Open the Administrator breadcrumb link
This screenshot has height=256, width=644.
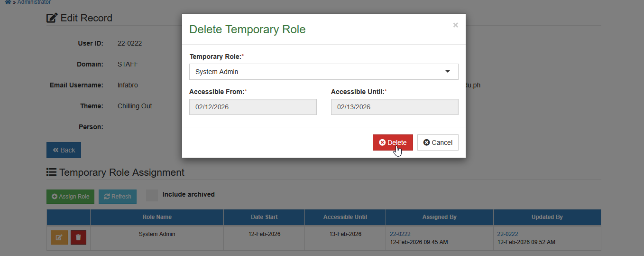coord(34,2)
